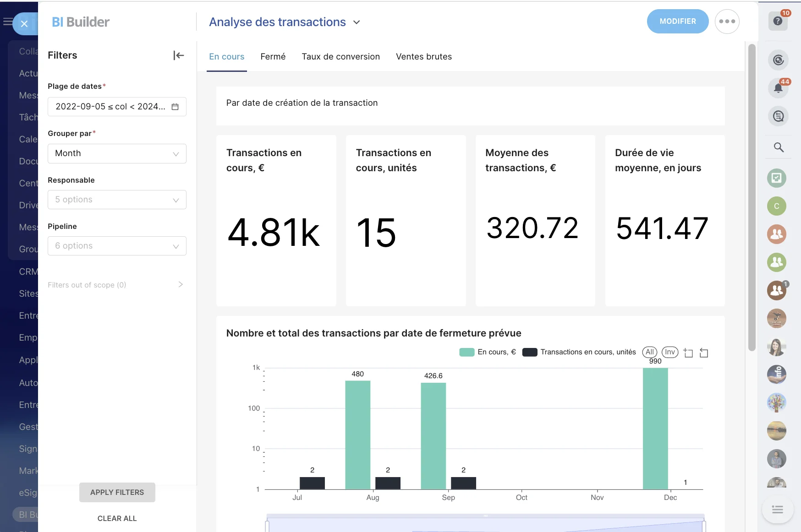Click the APPLY FILTERS button

tap(117, 492)
